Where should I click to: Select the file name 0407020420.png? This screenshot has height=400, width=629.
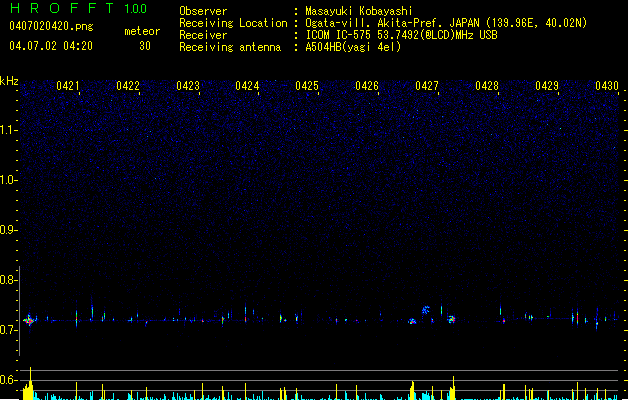coord(51,26)
